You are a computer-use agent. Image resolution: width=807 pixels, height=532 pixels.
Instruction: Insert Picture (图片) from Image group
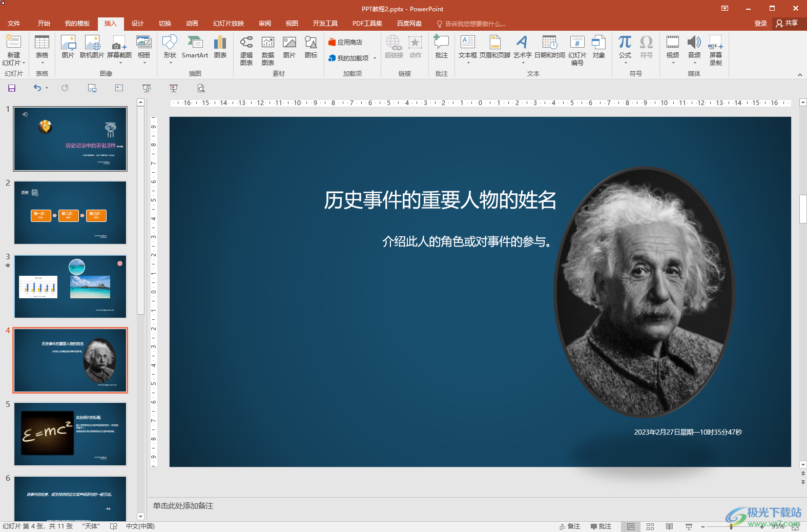68,47
